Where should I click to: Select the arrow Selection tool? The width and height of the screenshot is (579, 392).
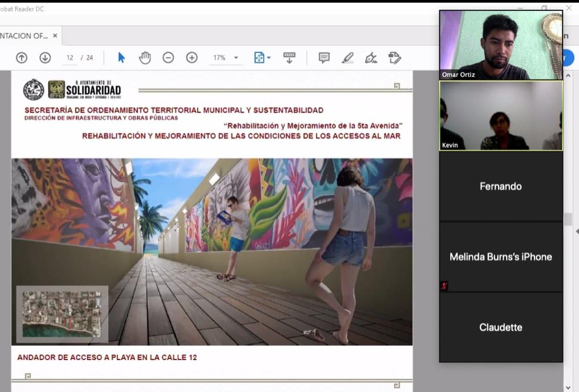(121, 58)
